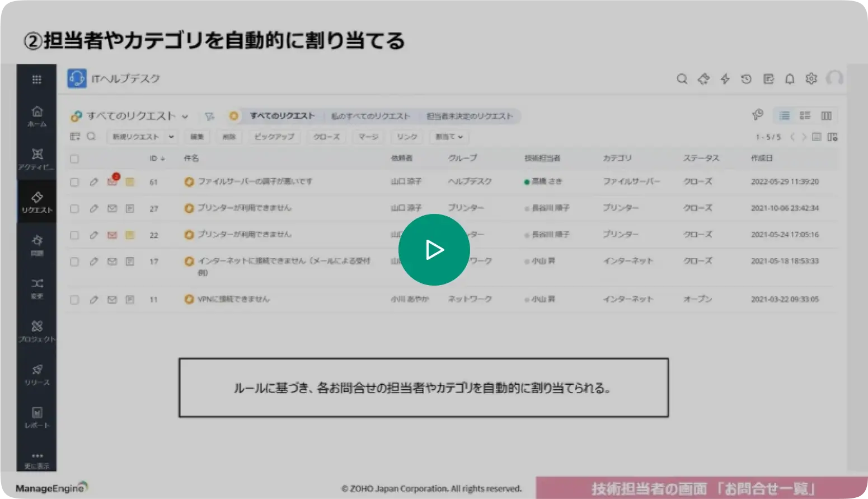
Task: Open the 新規リクエスト dropdown arrow
Action: [172, 137]
